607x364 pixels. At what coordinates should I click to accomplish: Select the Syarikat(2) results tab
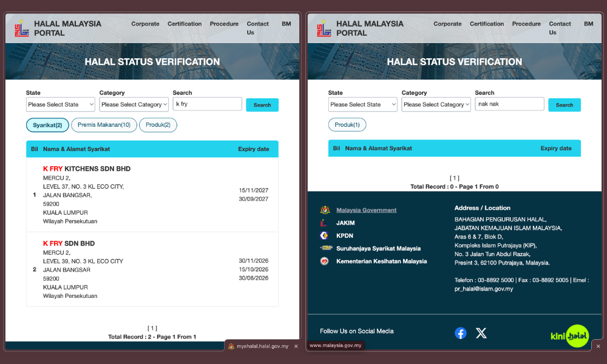[x=47, y=125]
